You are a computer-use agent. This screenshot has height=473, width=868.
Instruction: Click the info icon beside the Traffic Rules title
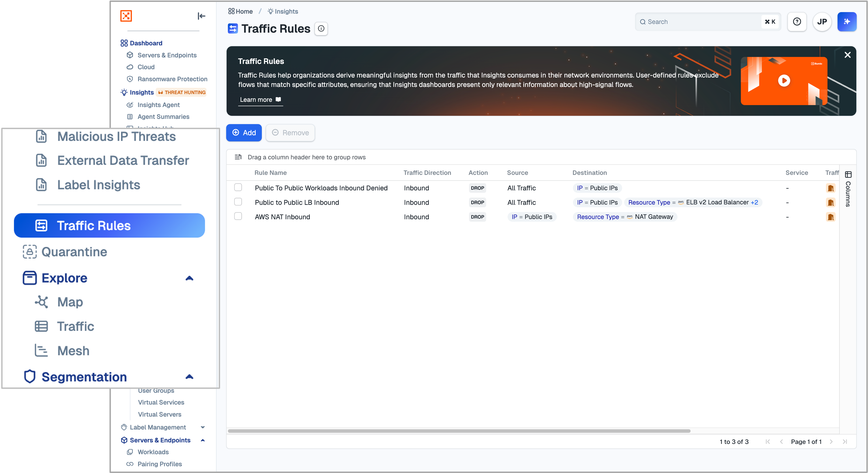click(x=321, y=29)
